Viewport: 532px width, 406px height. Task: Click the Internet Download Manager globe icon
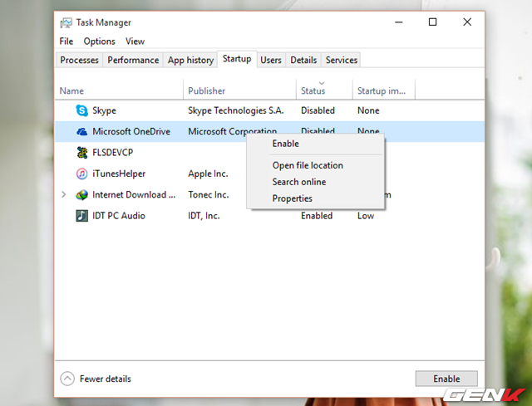tap(81, 195)
